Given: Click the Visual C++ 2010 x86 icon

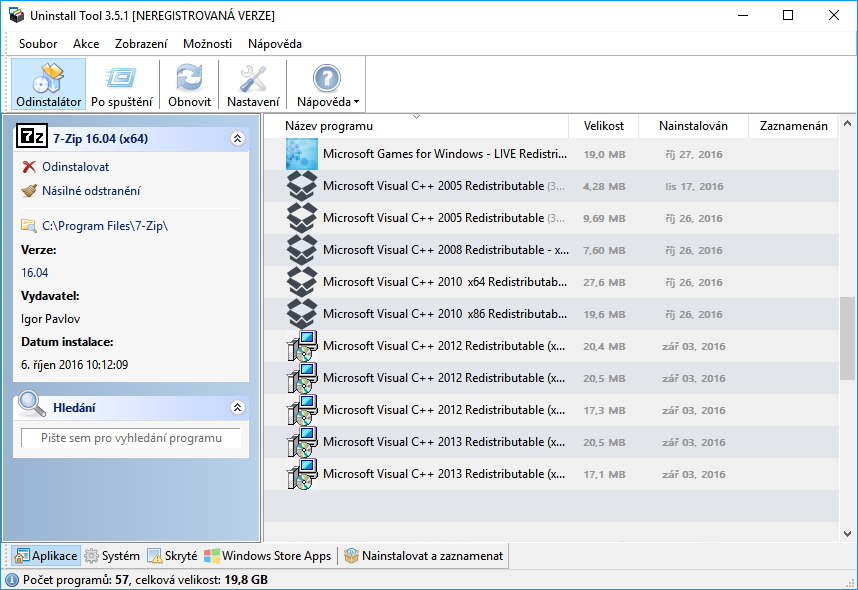Looking at the screenshot, I should click(302, 314).
